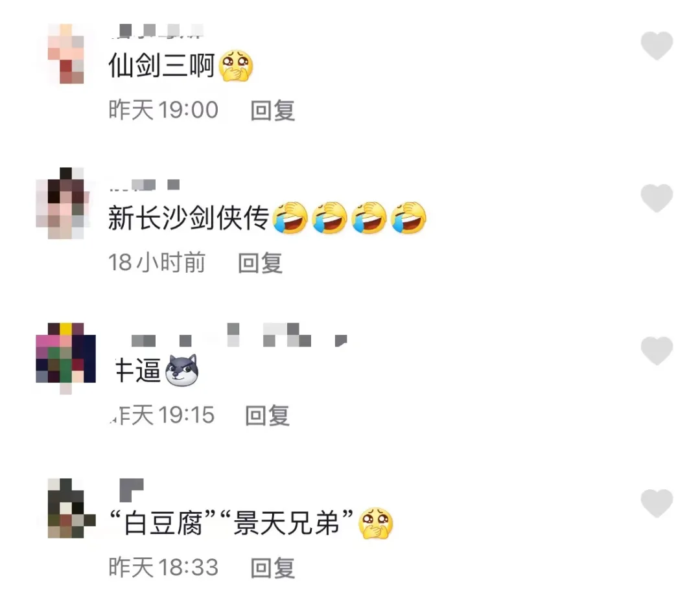The height and width of the screenshot is (598, 700).
Task: Like the 新长沙剑侠传 comment with heart icon
Action: [657, 198]
